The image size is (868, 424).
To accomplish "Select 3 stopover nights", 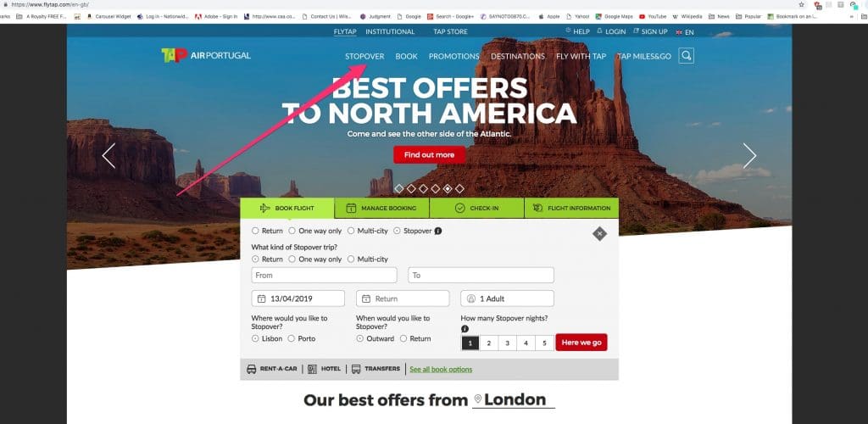I will (x=507, y=343).
